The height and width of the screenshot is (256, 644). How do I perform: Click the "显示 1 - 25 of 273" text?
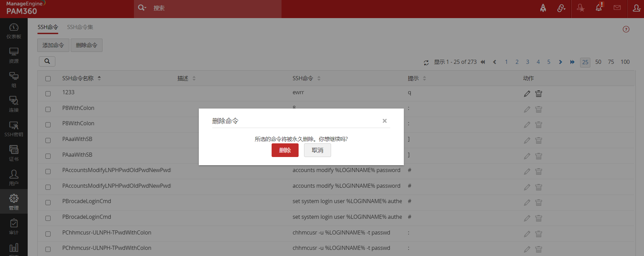(x=455, y=62)
